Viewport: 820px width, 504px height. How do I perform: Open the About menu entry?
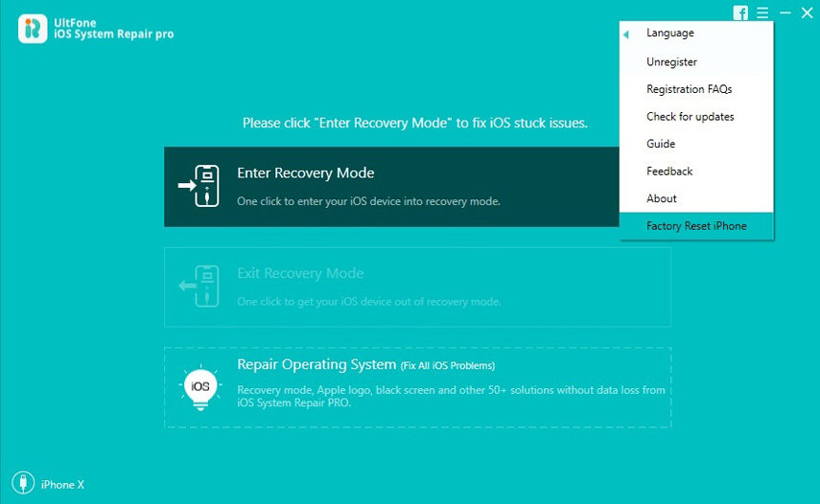click(662, 198)
